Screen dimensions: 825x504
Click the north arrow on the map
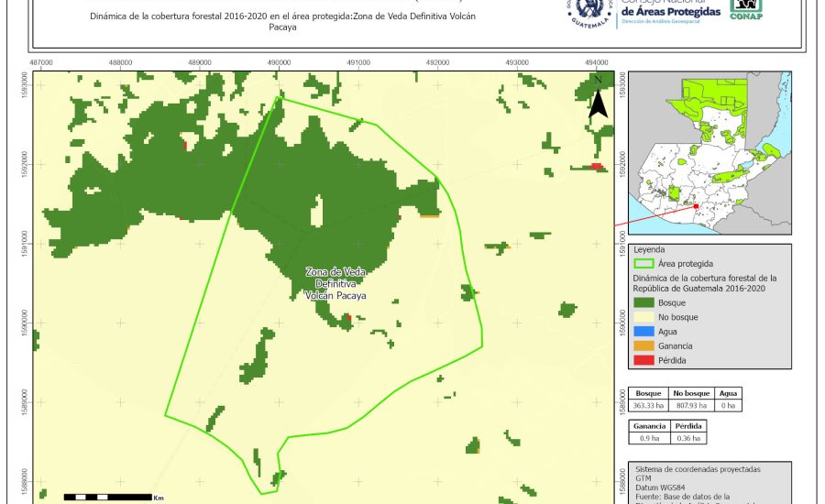[598, 97]
